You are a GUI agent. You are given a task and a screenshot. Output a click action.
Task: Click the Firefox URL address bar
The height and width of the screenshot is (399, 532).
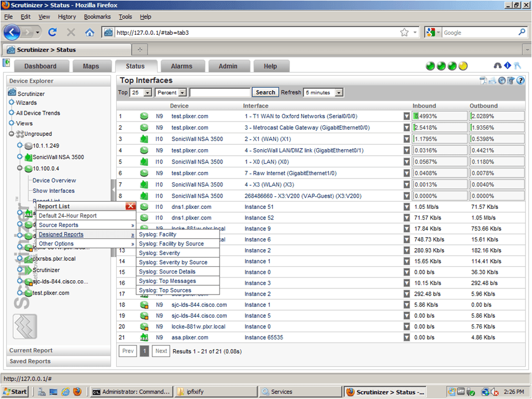[x=258, y=33]
